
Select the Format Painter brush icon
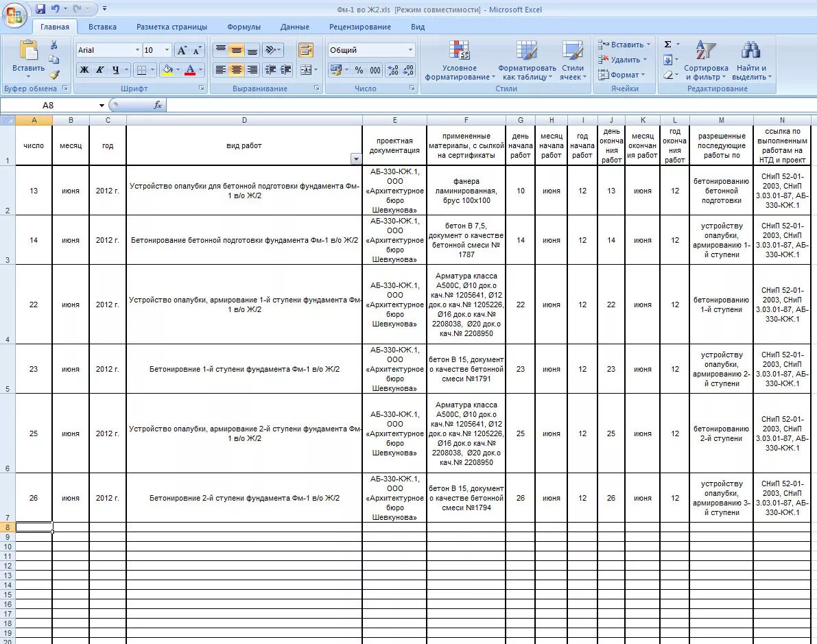54,75
